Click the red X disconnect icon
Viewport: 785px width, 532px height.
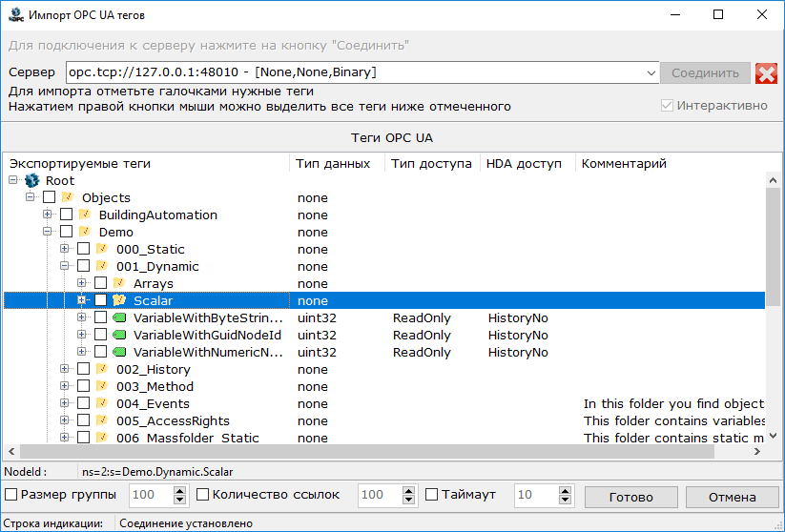(x=766, y=73)
